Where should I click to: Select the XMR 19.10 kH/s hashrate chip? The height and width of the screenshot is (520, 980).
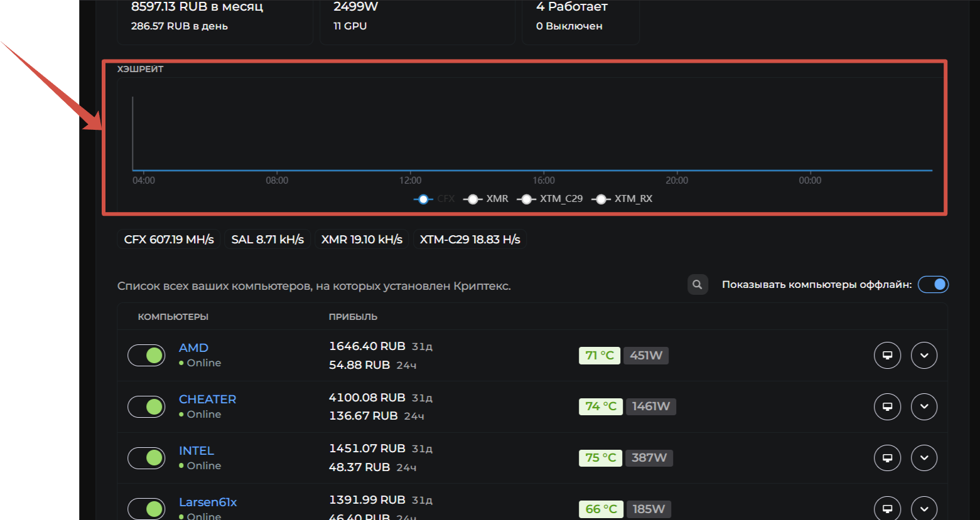[362, 240]
